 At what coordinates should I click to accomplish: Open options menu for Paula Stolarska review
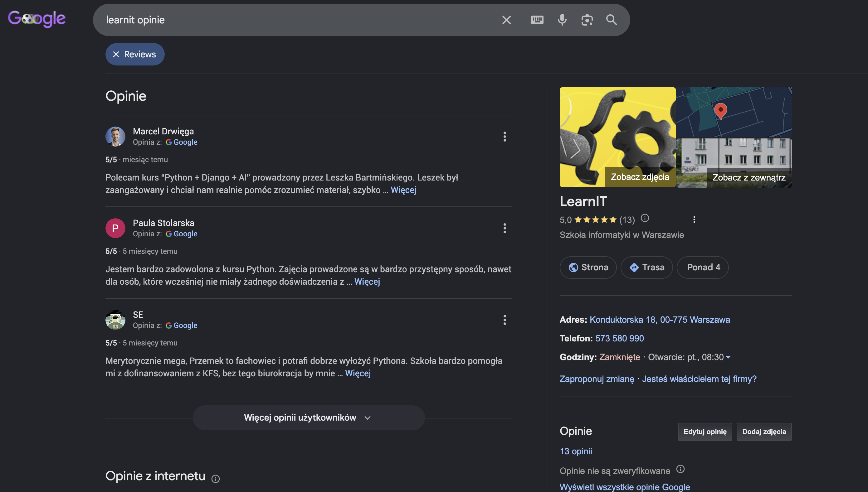[x=505, y=228]
